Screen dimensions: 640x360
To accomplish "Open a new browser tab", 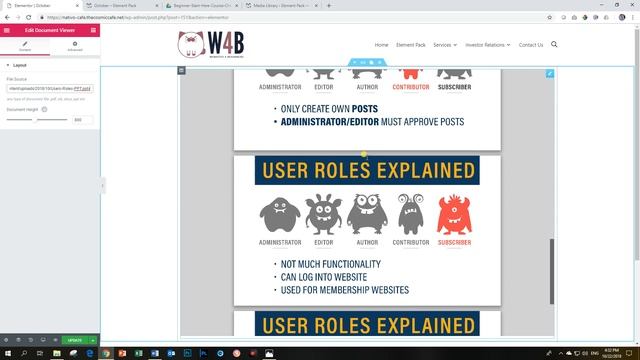I will point(329,6).
